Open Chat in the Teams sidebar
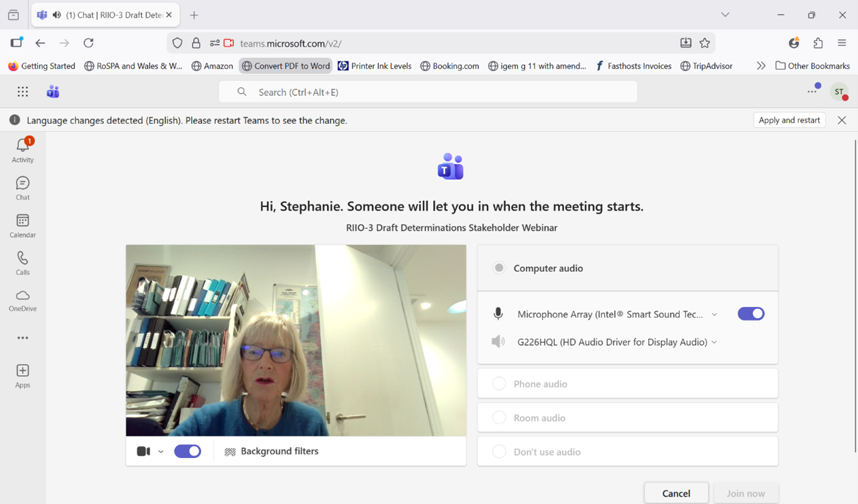This screenshot has width=858, height=504. (x=22, y=187)
